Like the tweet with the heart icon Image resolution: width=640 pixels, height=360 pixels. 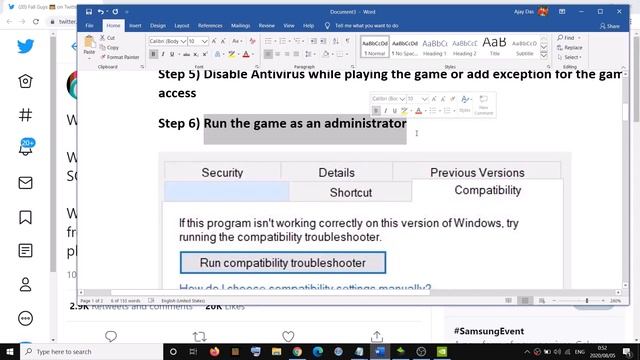pos(288,336)
